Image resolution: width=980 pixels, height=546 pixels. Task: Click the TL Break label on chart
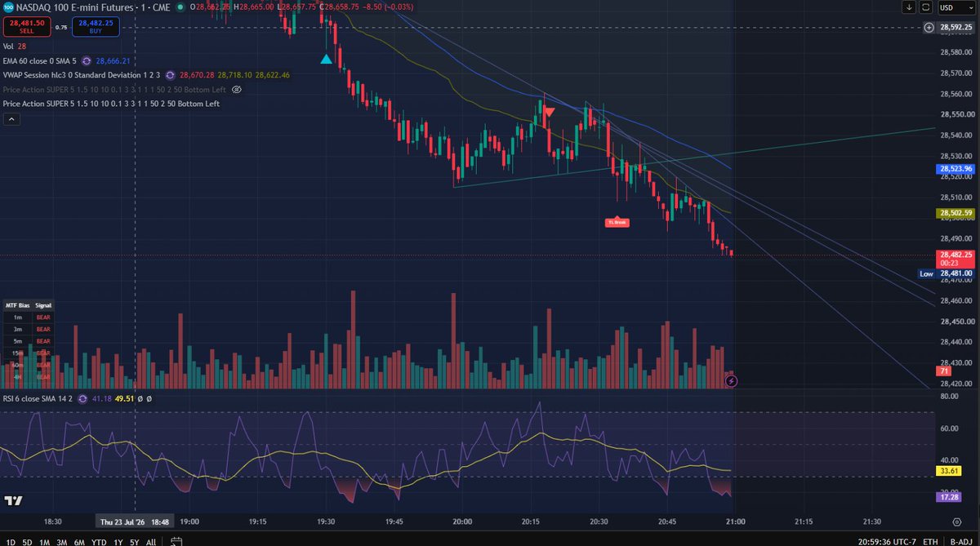coord(617,222)
